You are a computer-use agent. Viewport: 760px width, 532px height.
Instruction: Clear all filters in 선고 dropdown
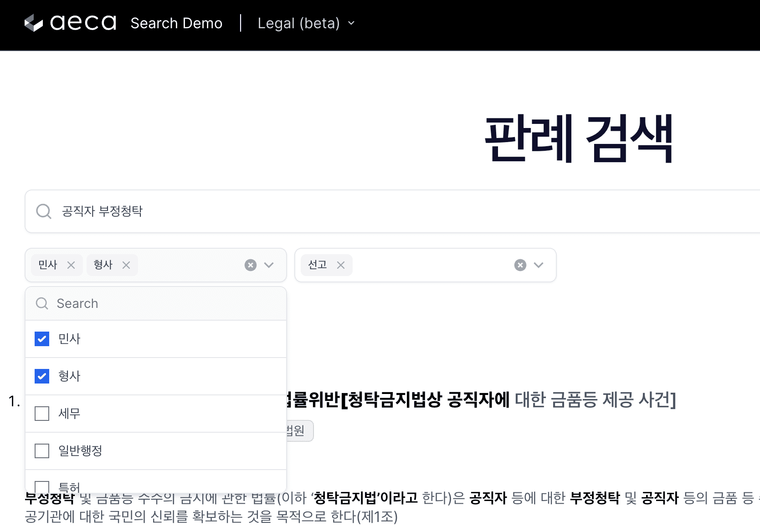tap(520, 265)
